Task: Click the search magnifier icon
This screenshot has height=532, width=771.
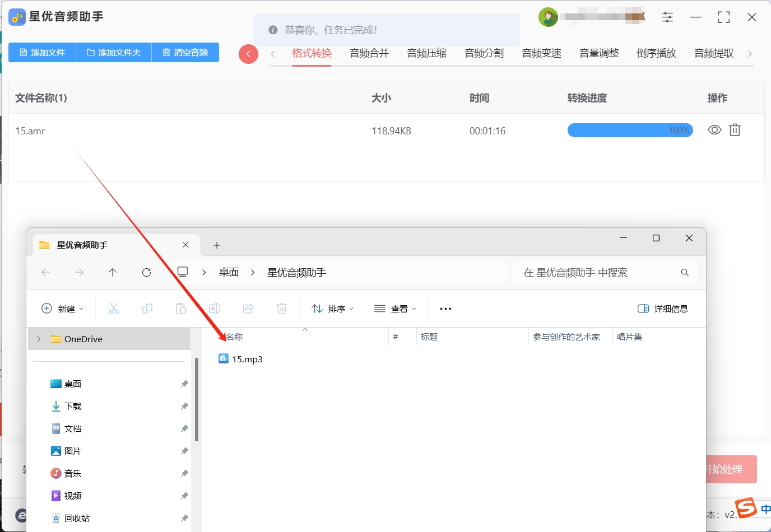Action: pos(685,272)
